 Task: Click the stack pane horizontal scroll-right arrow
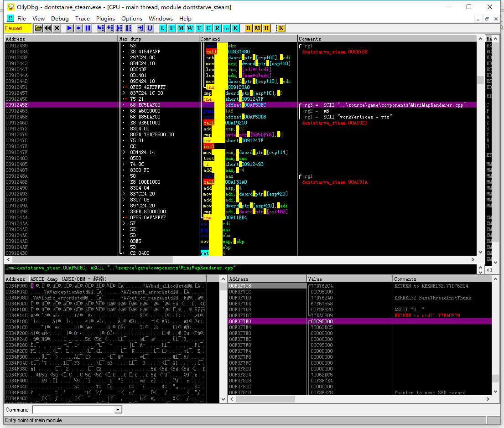click(488, 399)
